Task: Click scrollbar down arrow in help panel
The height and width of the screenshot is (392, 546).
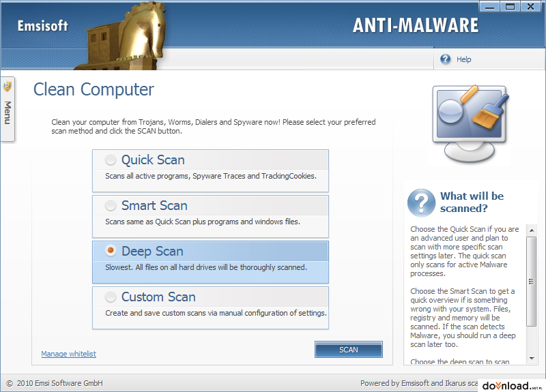Action: (532, 359)
